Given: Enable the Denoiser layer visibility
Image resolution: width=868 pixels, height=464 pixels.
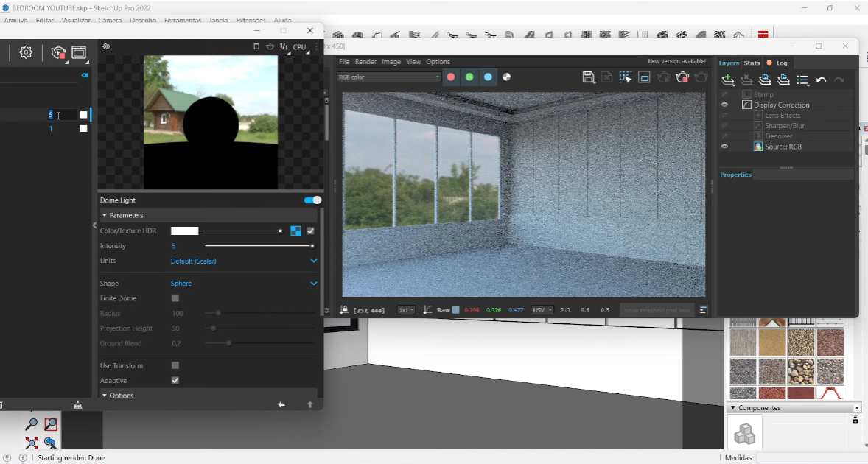Looking at the screenshot, I should click(724, 136).
